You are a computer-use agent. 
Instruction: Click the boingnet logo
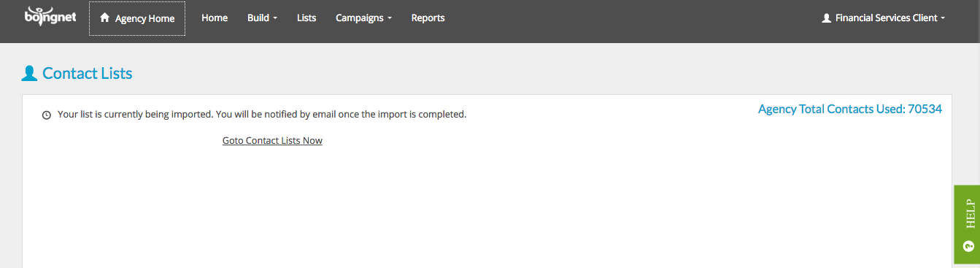[50, 15]
